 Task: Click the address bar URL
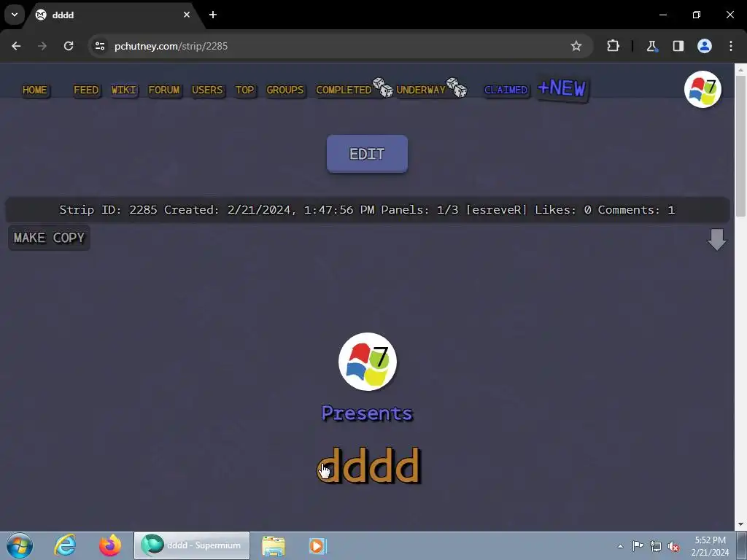pyautogui.click(x=171, y=46)
